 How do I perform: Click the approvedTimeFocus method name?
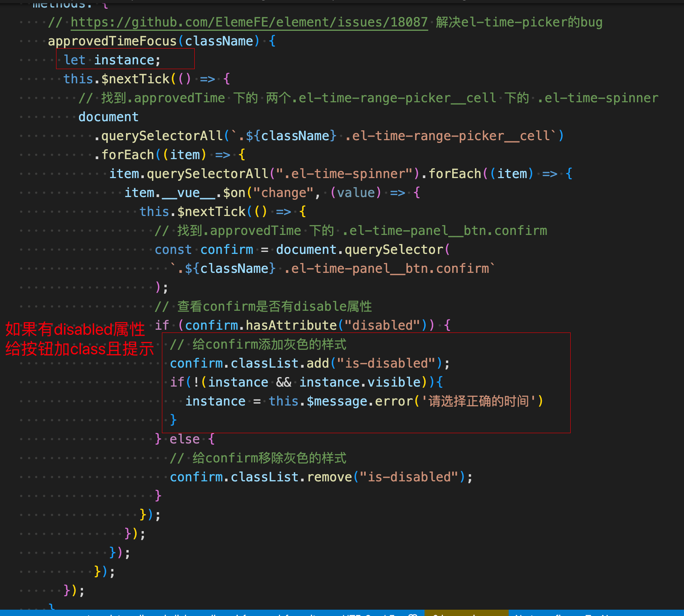[112, 41]
